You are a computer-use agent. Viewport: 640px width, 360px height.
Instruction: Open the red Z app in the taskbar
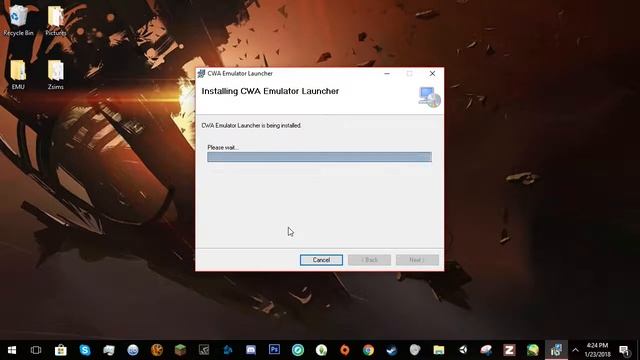click(509, 350)
